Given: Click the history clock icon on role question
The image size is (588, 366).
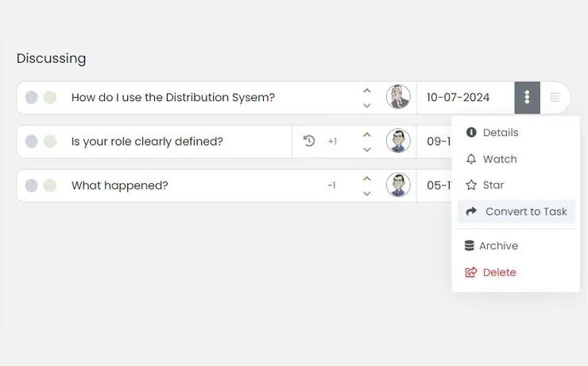Looking at the screenshot, I should pyautogui.click(x=309, y=142).
